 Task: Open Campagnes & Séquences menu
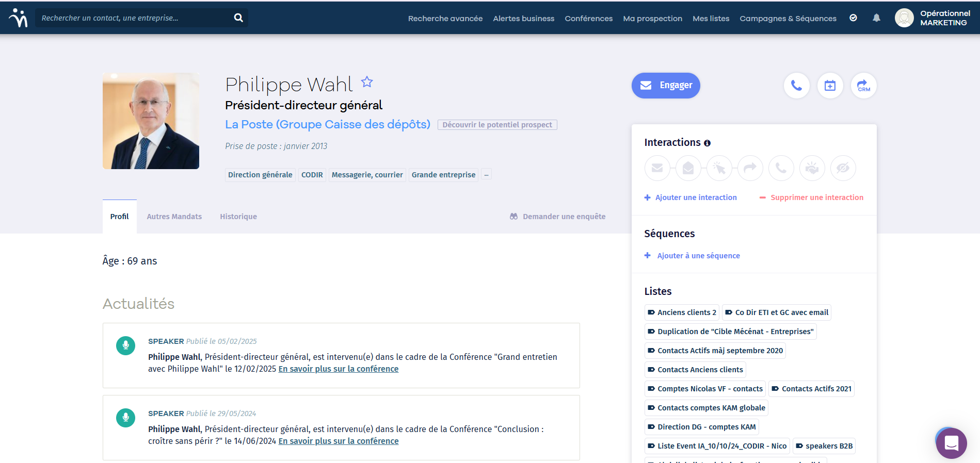[x=788, y=18]
